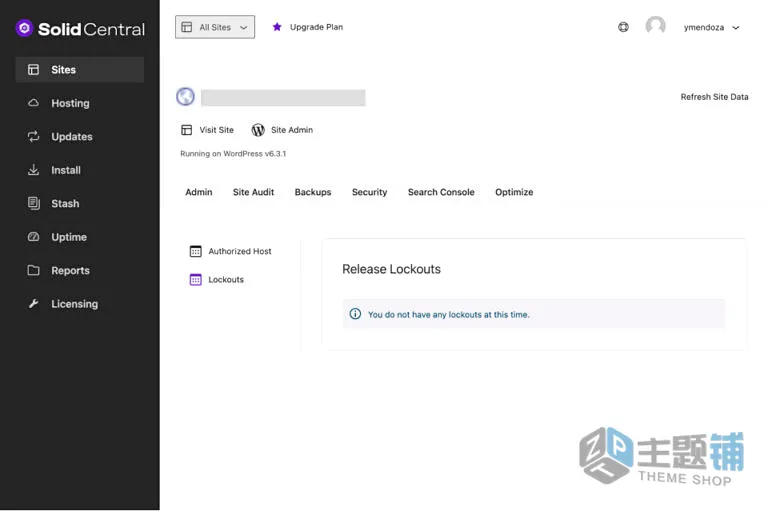Go to Updates in the sidebar

[x=80, y=136]
